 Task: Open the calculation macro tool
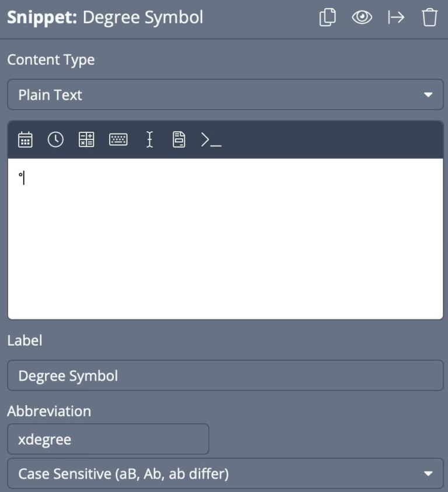click(86, 139)
